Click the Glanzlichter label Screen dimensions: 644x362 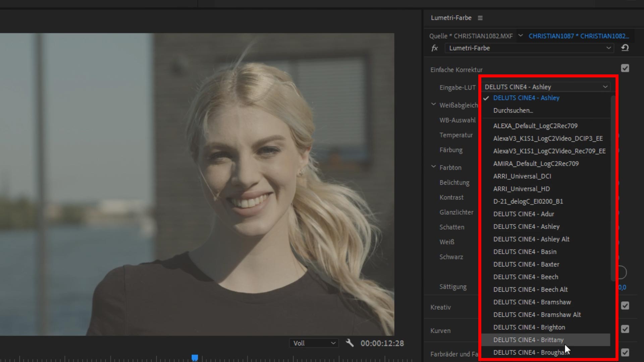pyautogui.click(x=457, y=212)
